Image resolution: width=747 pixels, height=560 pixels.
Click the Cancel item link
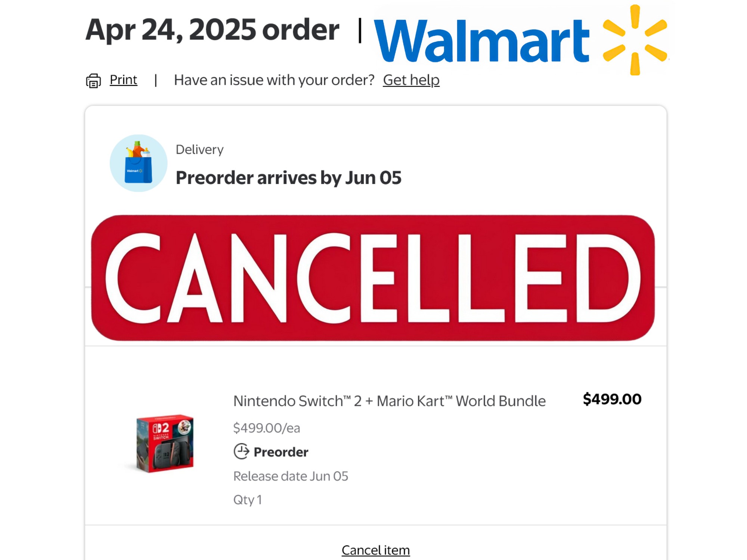[x=375, y=550]
